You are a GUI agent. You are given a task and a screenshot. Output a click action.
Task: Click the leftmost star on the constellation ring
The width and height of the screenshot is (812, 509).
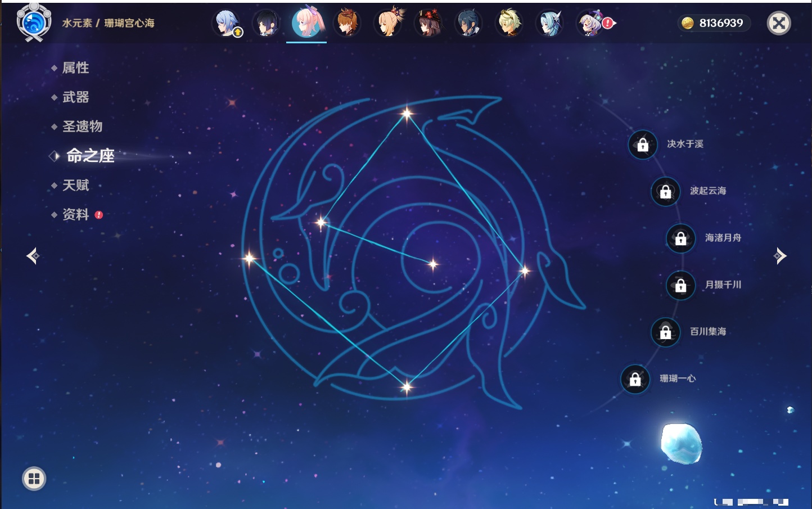tap(249, 258)
